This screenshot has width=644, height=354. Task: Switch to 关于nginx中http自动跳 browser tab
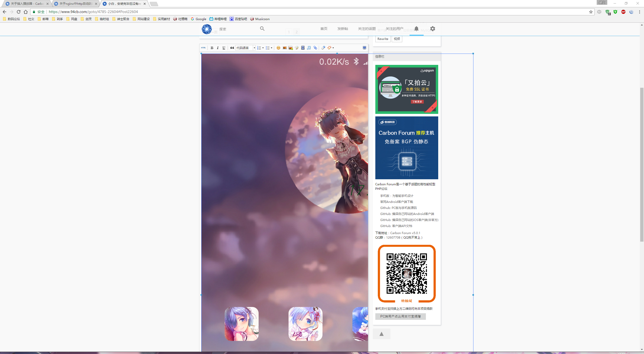pos(75,4)
